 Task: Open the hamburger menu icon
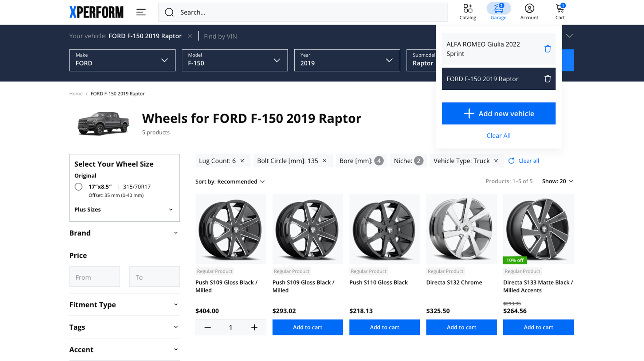click(x=141, y=12)
